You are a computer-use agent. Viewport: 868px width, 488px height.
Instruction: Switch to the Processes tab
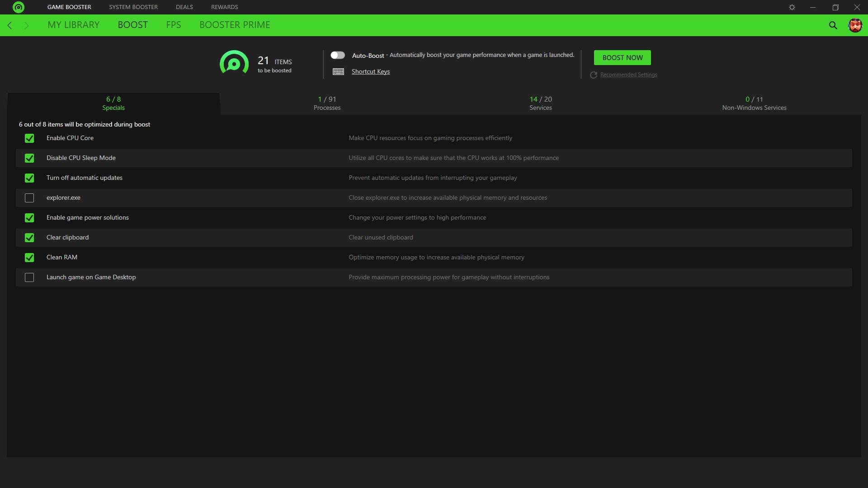pos(327,103)
